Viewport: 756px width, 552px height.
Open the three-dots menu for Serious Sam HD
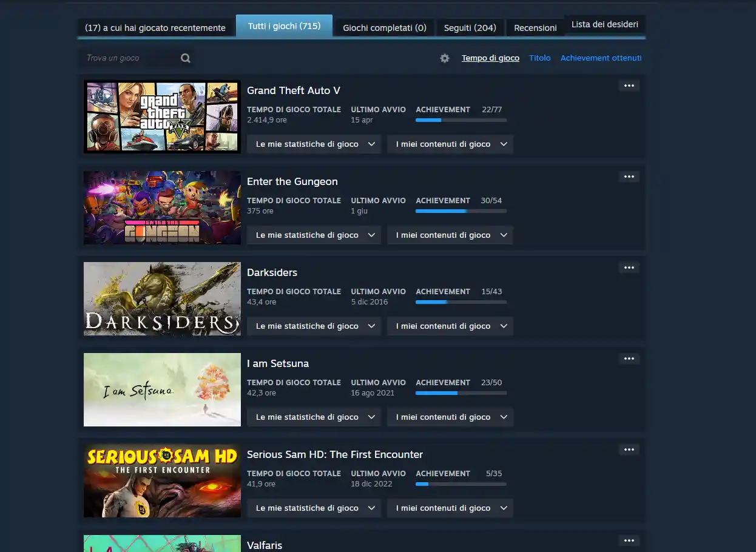[x=629, y=449]
